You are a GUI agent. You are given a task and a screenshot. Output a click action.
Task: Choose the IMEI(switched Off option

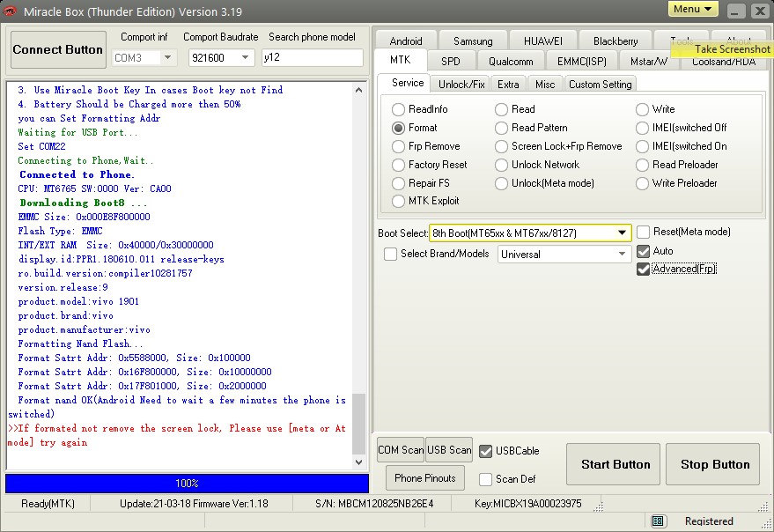642,128
